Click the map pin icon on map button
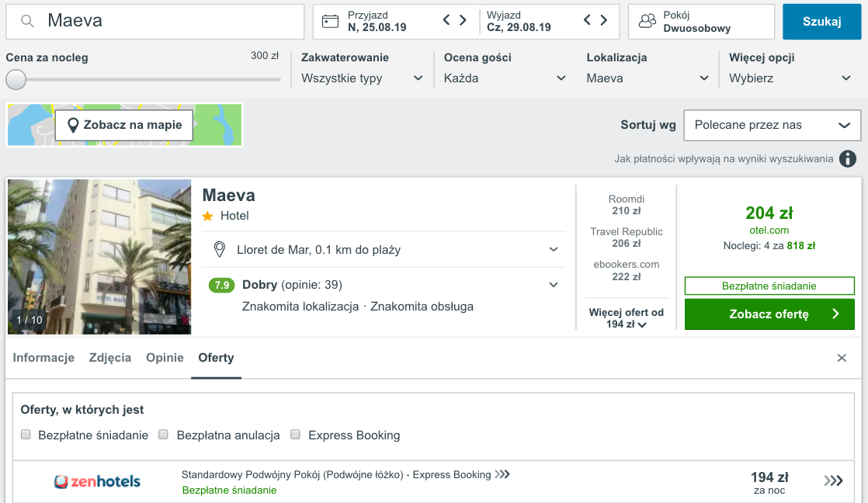Image resolution: width=868 pixels, height=503 pixels. pyautogui.click(x=72, y=125)
